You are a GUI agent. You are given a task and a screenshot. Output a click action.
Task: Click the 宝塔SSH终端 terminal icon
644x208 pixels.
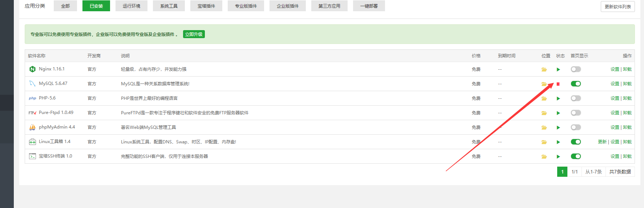point(32,156)
